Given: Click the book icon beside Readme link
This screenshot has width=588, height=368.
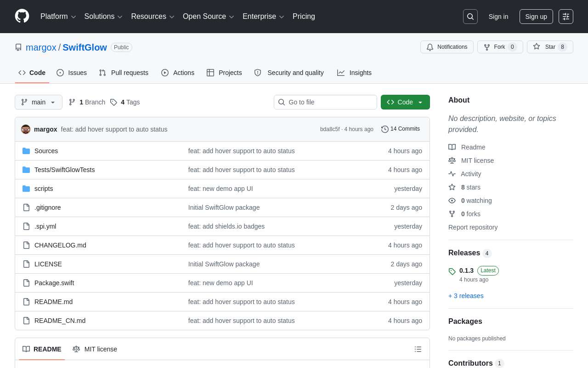Looking at the screenshot, I should pyautogui.click(x=452, y=147).
